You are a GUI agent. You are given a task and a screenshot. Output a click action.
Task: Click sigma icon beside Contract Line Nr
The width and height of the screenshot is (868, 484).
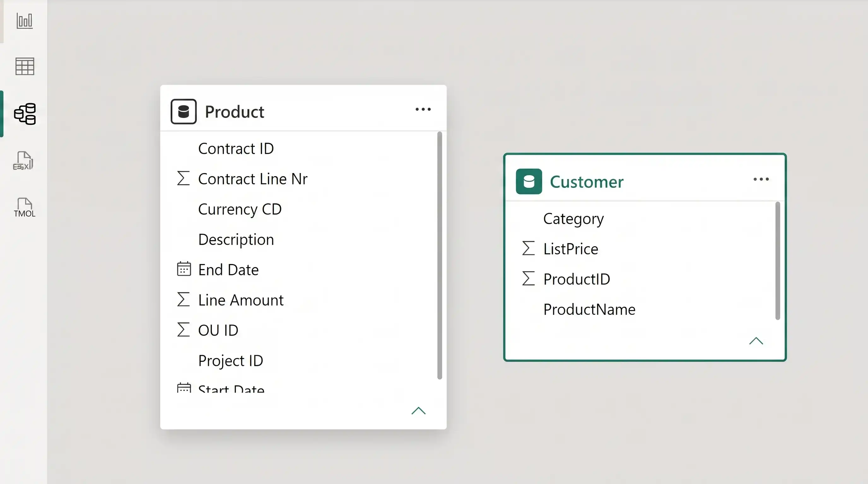point(183,178)
